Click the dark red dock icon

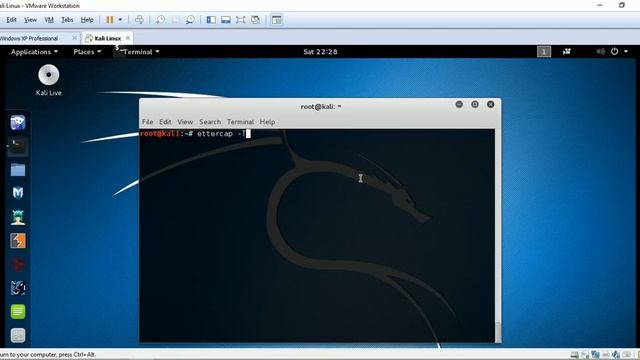18,264
